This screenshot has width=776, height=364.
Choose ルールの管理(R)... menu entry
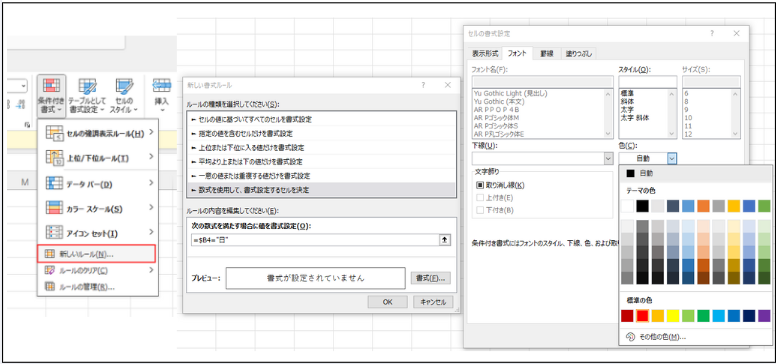[x=98, y=287]
